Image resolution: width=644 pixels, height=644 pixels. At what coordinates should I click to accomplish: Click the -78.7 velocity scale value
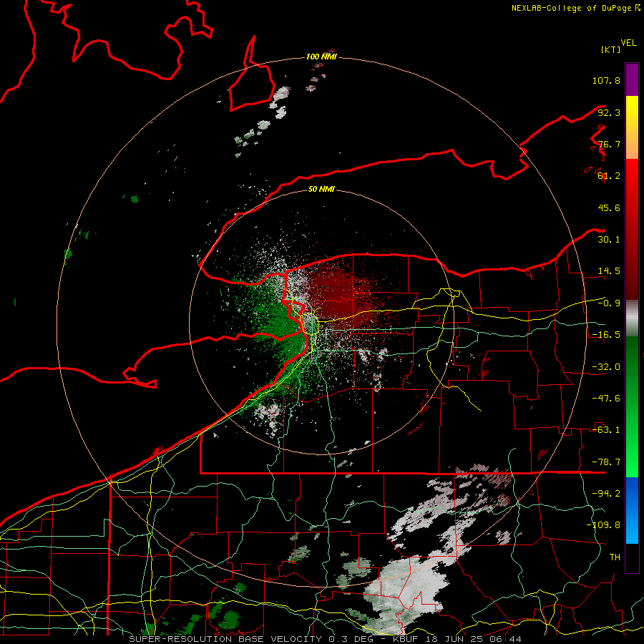606,462
